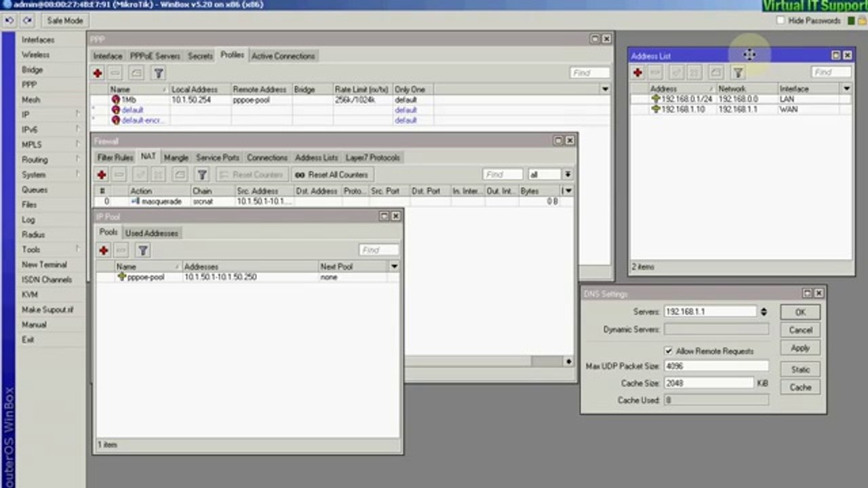The image size is (868, 488).
Task: Click Static button in DNS Settings
Action: 800,370
